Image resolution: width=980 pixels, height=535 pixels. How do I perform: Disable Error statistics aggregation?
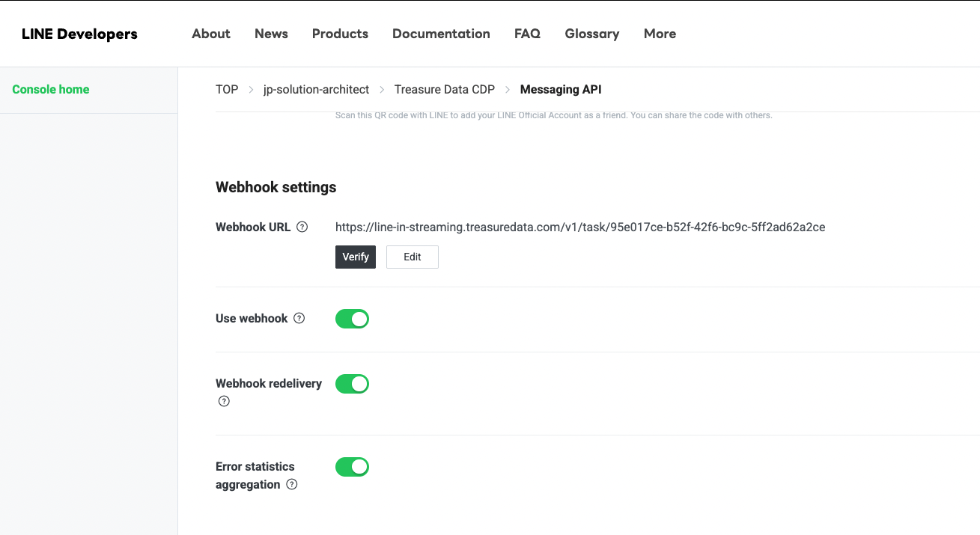coord(352,467)
